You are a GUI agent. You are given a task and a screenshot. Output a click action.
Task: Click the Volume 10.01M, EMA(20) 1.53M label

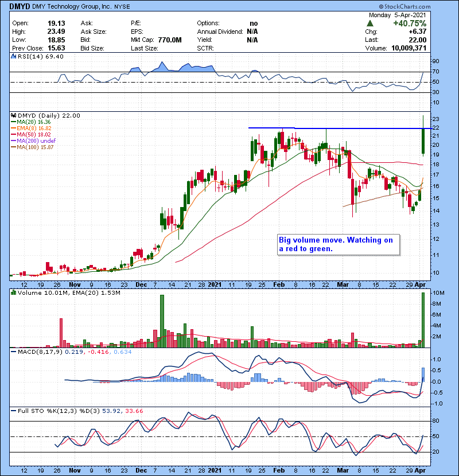pos(69,292)
